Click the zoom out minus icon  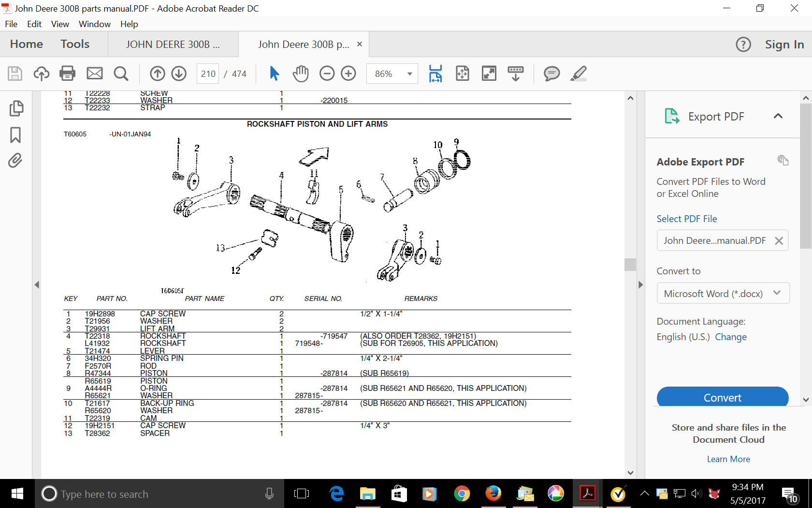[x=327, y=74]
